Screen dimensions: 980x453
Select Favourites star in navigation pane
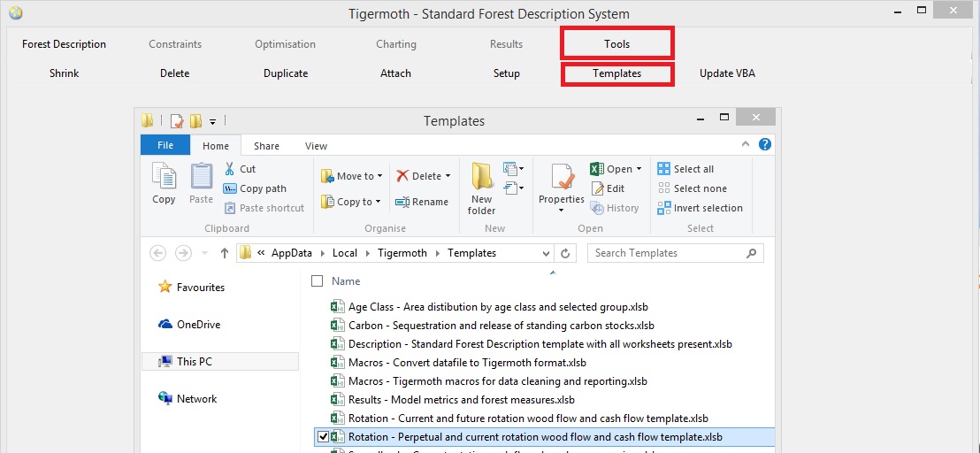tap(165, 287)
